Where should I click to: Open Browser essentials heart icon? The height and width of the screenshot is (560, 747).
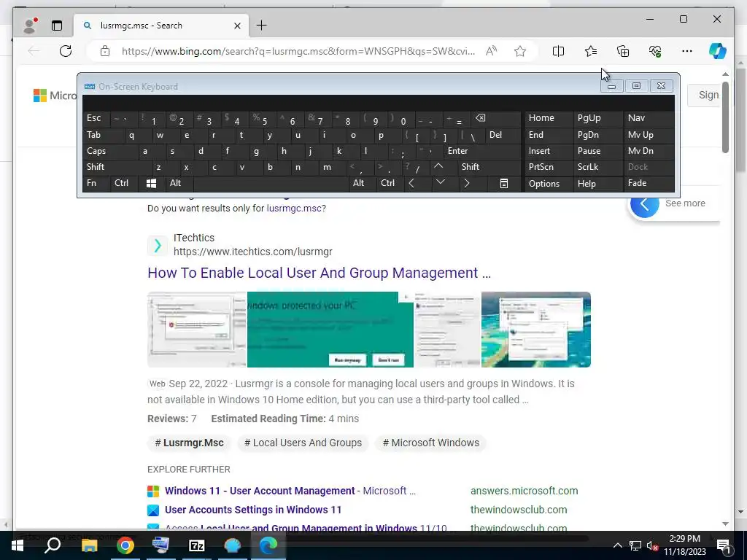(655, 51)
